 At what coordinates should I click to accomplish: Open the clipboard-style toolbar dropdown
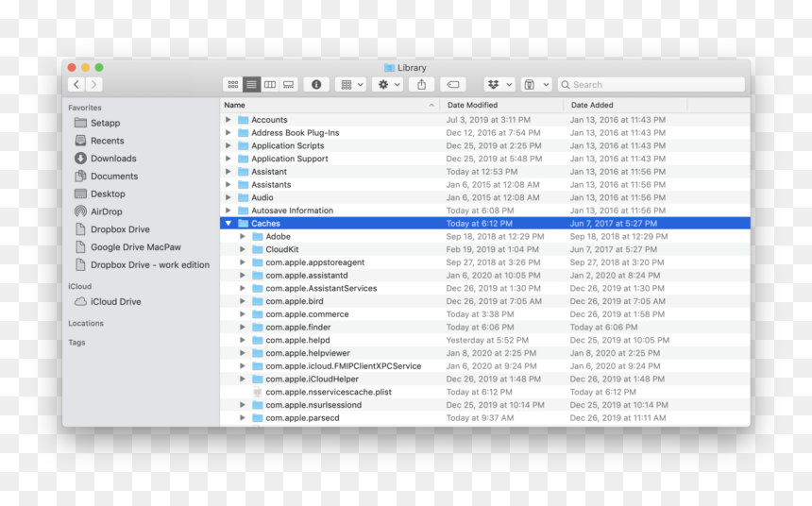(536, 84)
